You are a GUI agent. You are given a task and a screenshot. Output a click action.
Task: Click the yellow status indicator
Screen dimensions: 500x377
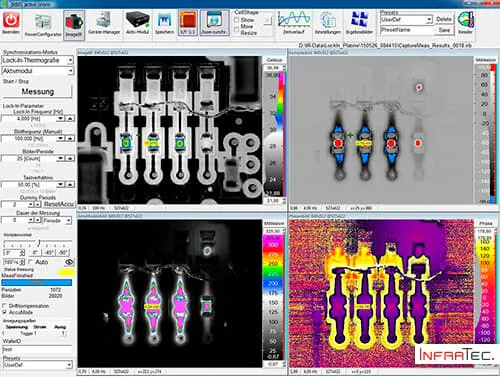click(x=66, y=272)
